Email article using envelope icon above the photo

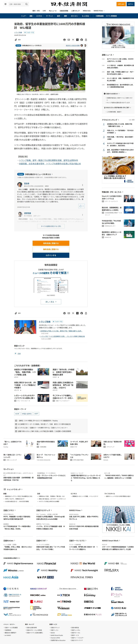pos(69,40)
